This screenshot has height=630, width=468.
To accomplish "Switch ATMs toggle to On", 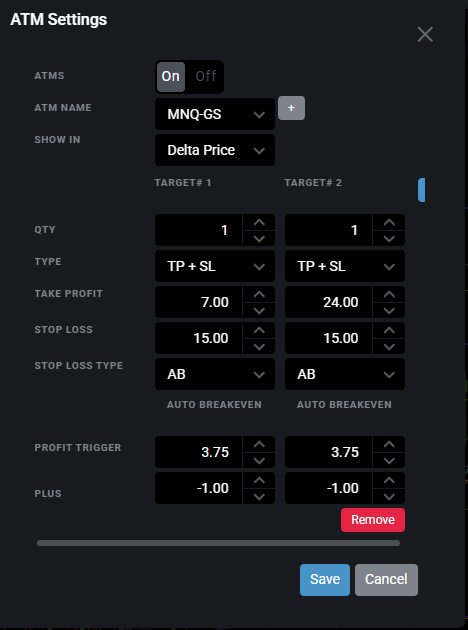I will (171, 76).
